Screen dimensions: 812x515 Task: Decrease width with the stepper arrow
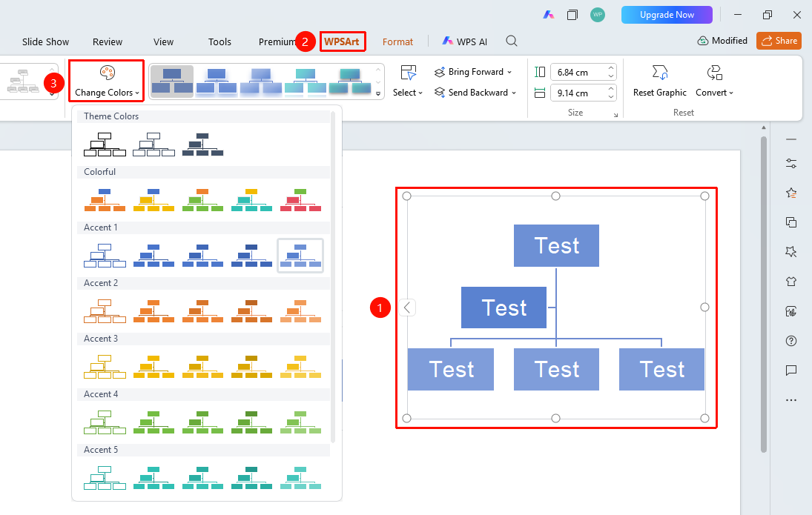tap(611, 97)
